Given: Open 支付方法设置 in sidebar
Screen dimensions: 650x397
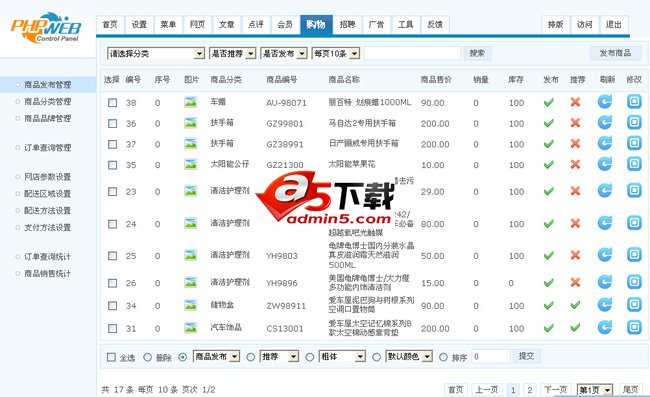Looking at the screenshot, I should tap(48, 228).
